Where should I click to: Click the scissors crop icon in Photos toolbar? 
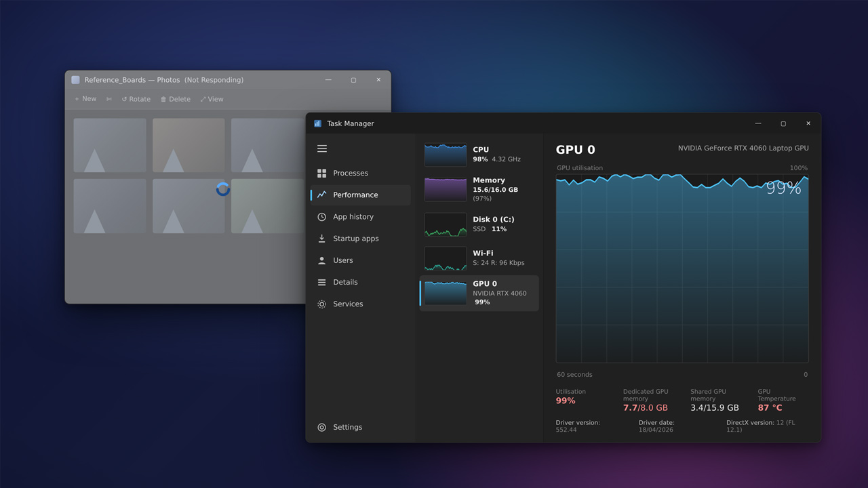108,99
